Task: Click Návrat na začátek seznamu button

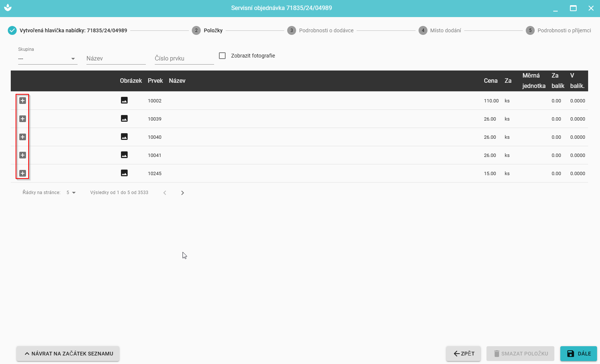Action: click(x=68, y=354)
